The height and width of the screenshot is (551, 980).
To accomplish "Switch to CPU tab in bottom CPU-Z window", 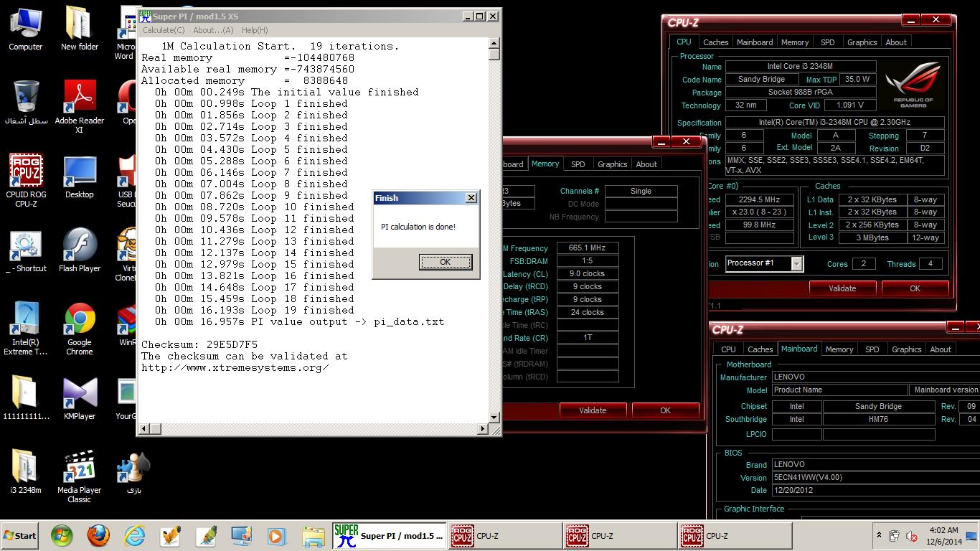I will [x=728, y=349].
